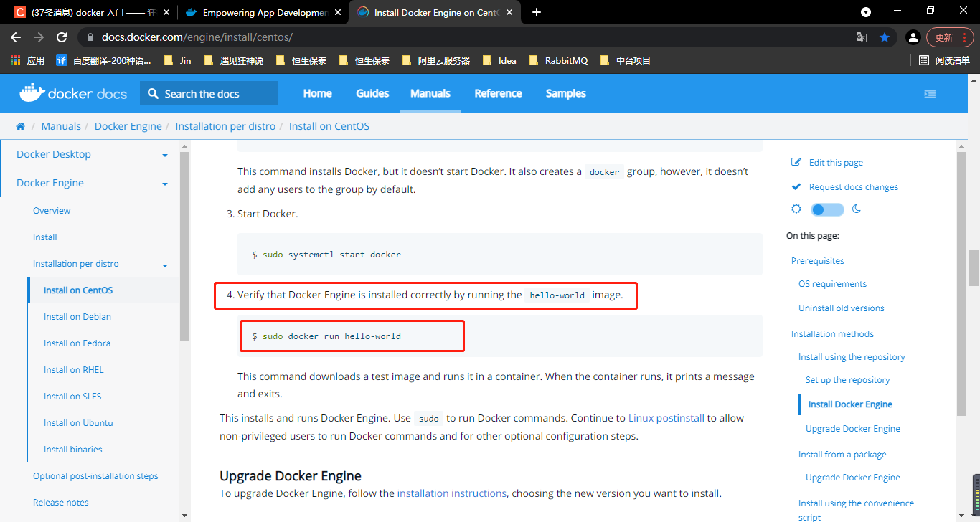
Task: Open the Manuals nav item
Action: tap(430, 93)
